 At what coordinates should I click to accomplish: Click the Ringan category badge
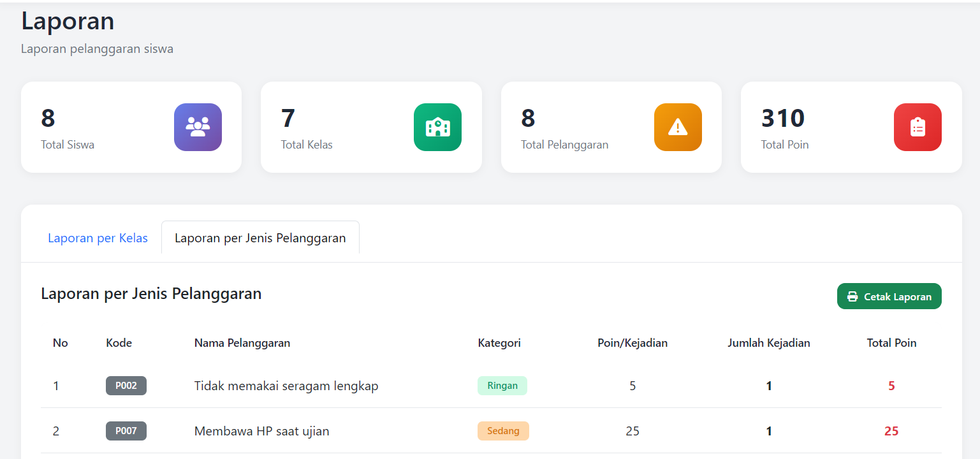tap(502, 386)
